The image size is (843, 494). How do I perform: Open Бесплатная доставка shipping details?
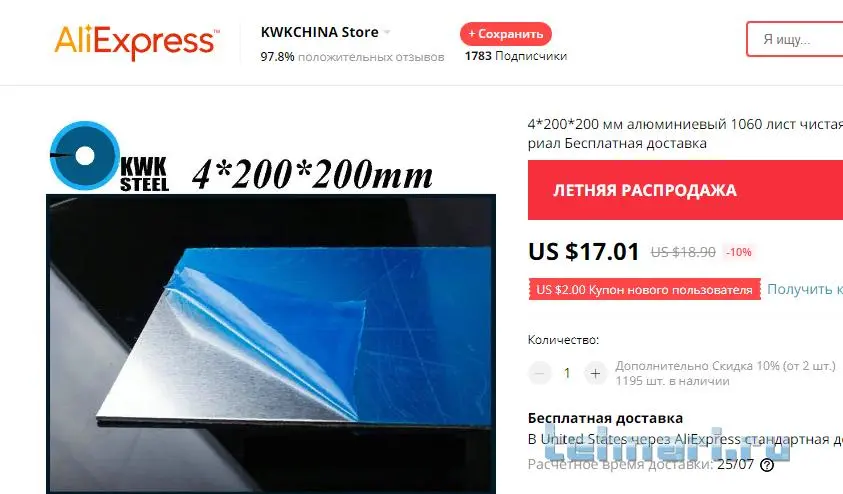(605, 418)
